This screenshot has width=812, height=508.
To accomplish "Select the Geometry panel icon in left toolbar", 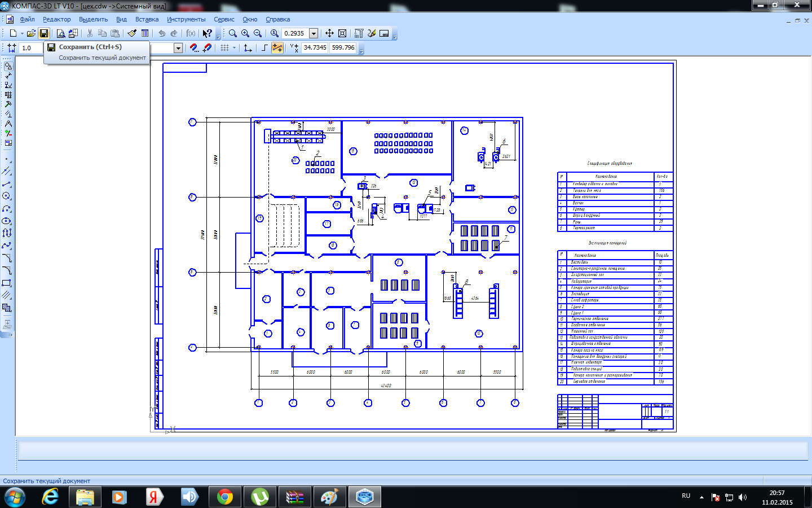I will [x=8, y=66].
